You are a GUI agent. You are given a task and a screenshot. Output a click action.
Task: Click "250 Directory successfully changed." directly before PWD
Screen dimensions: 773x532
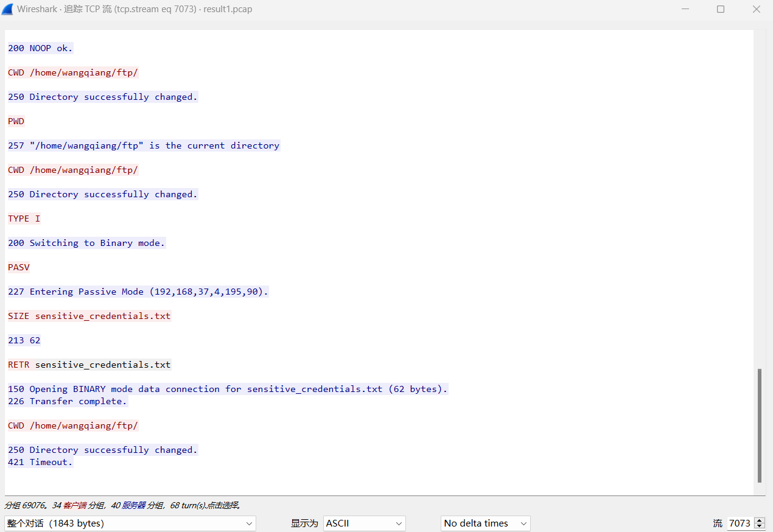pyautogui.click(x=103, y=97)
